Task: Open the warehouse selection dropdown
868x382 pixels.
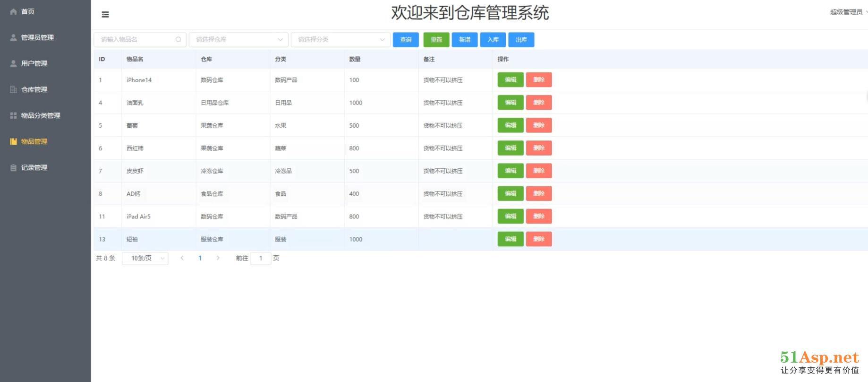Action: tap(238, 40)
